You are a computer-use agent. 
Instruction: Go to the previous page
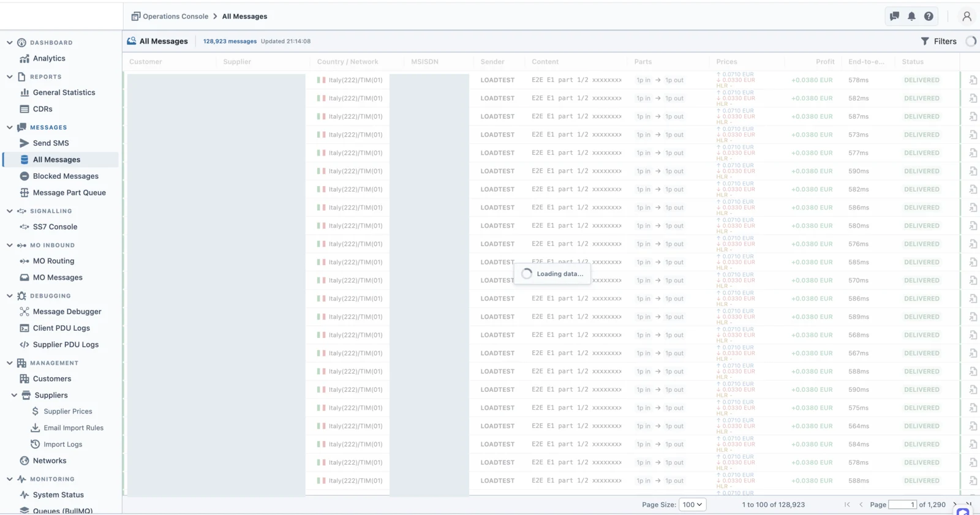861,505
